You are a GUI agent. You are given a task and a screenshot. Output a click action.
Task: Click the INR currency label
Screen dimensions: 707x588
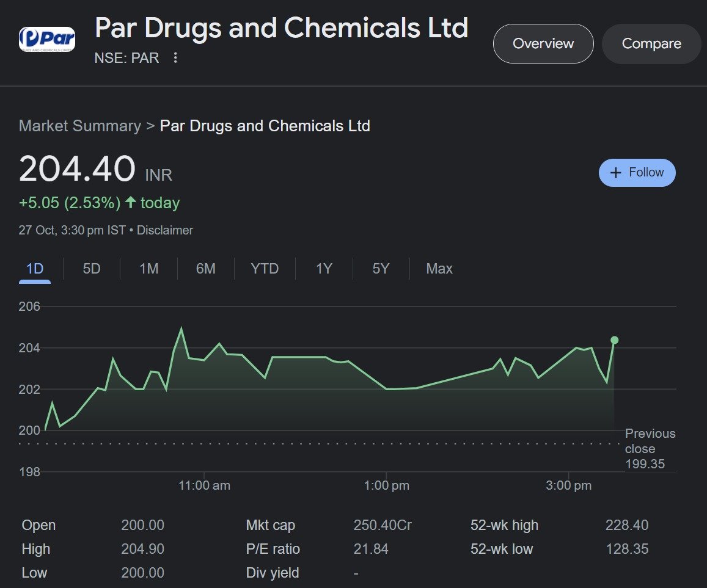(159, 175)
